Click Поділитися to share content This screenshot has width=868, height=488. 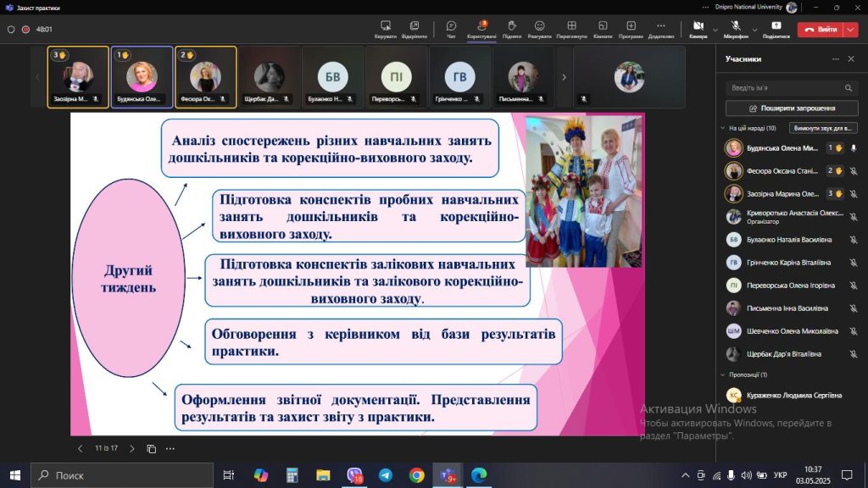pos(776,30)
